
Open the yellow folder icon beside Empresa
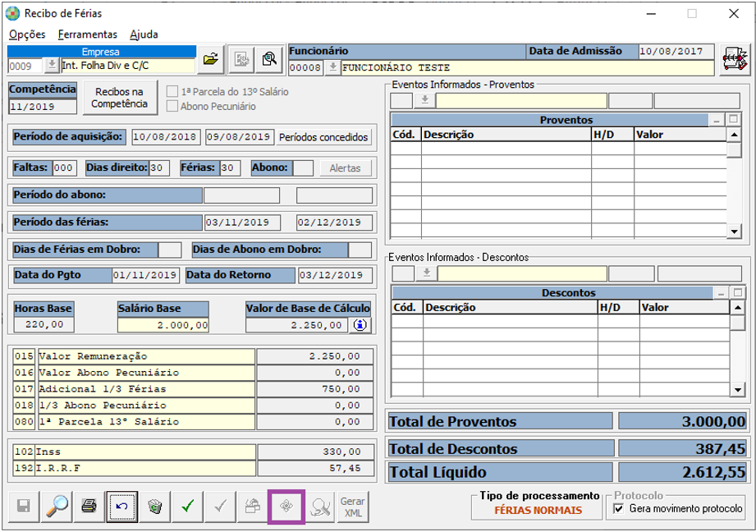point(211,59)
